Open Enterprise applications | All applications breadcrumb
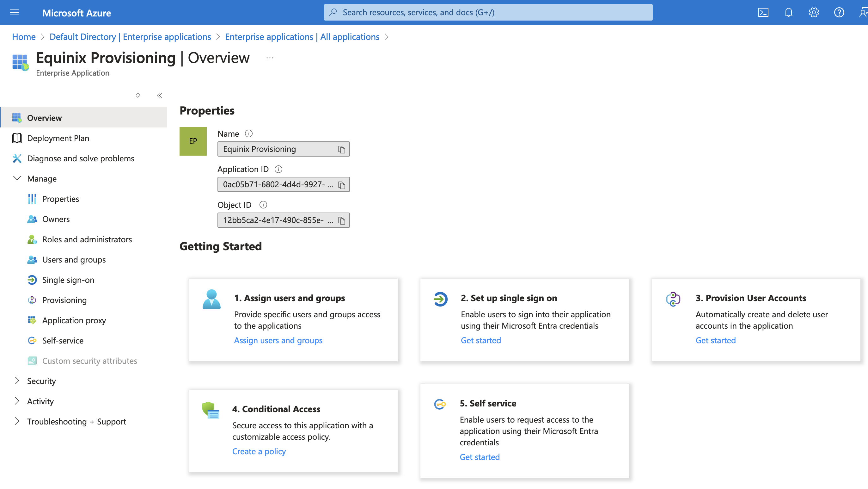The height and width of the screenshot is (489, 868). pyautogui.click(x=302, y=37)
